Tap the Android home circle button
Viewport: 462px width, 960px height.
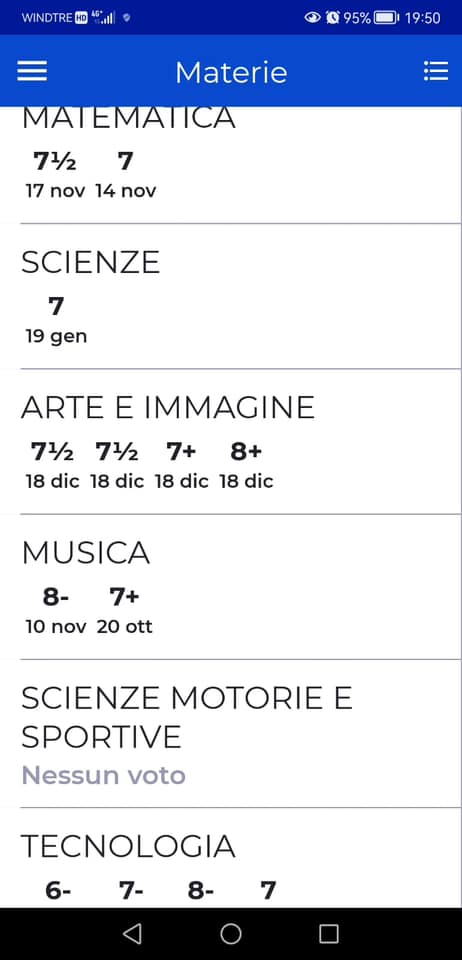[231, 934]
